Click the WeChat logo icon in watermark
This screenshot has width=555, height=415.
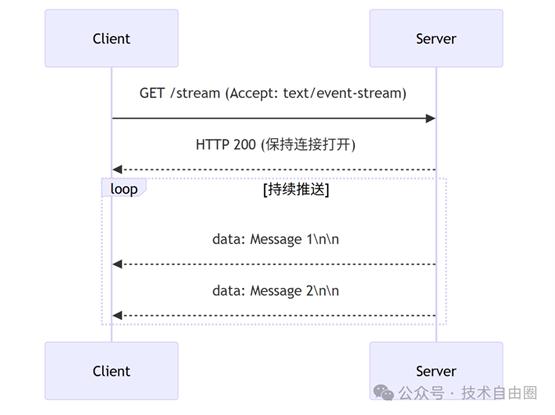383,393
